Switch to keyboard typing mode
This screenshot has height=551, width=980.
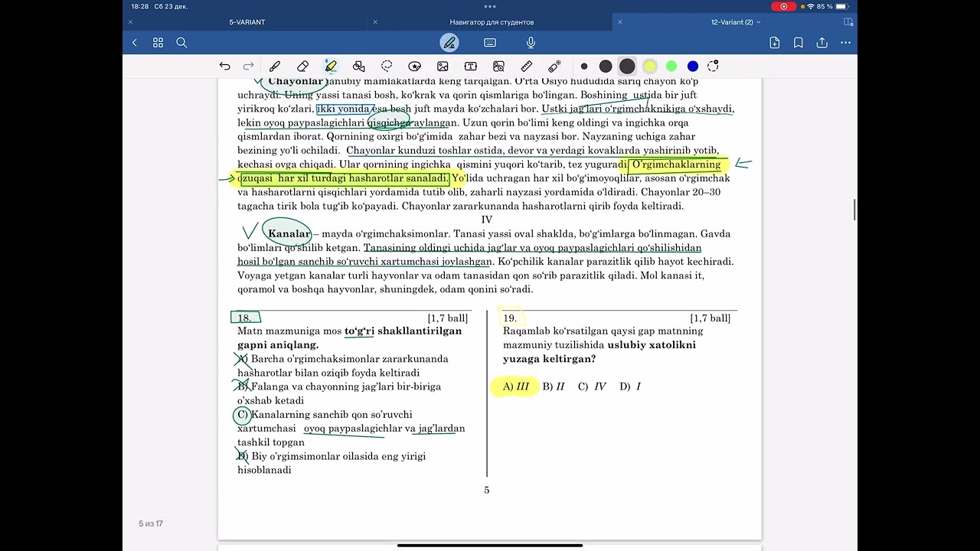[x=490, y=43]
